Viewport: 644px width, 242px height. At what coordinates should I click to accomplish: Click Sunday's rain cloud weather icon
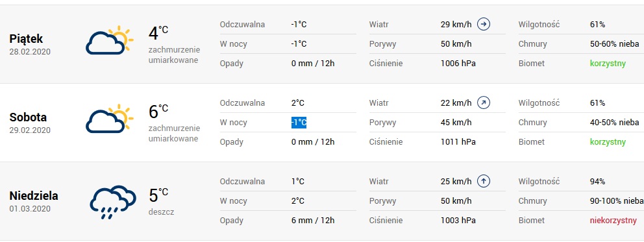point(113,202)
